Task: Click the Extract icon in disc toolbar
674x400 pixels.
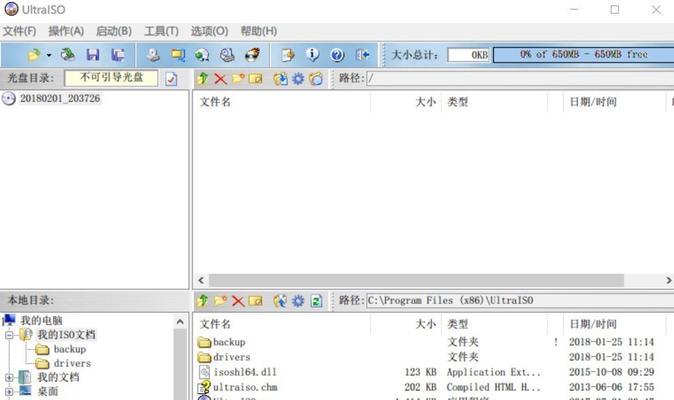Action: 280,79
